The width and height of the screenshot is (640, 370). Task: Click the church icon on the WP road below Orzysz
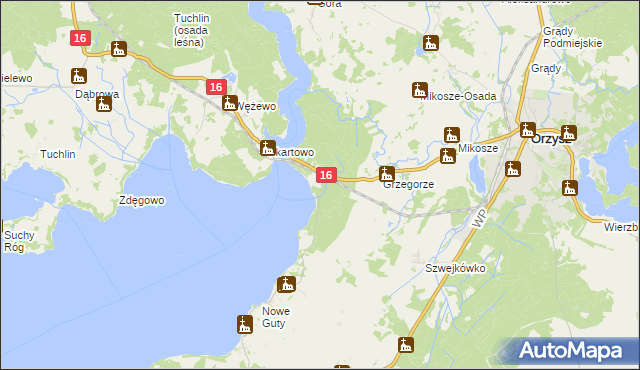tap(513, 169)
